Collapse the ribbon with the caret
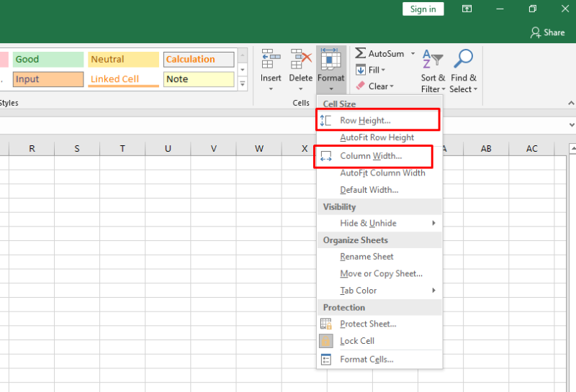The image size is (576, 392). (x=571, y=103)
